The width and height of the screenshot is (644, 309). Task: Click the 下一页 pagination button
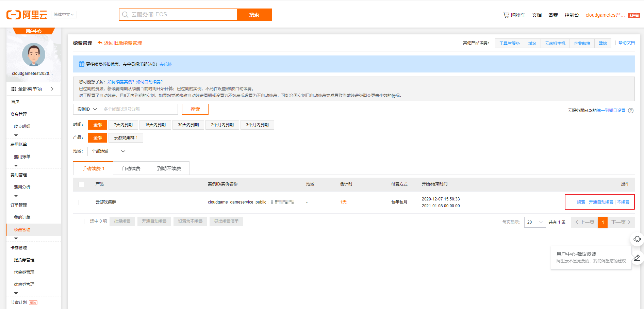[621, 222]
